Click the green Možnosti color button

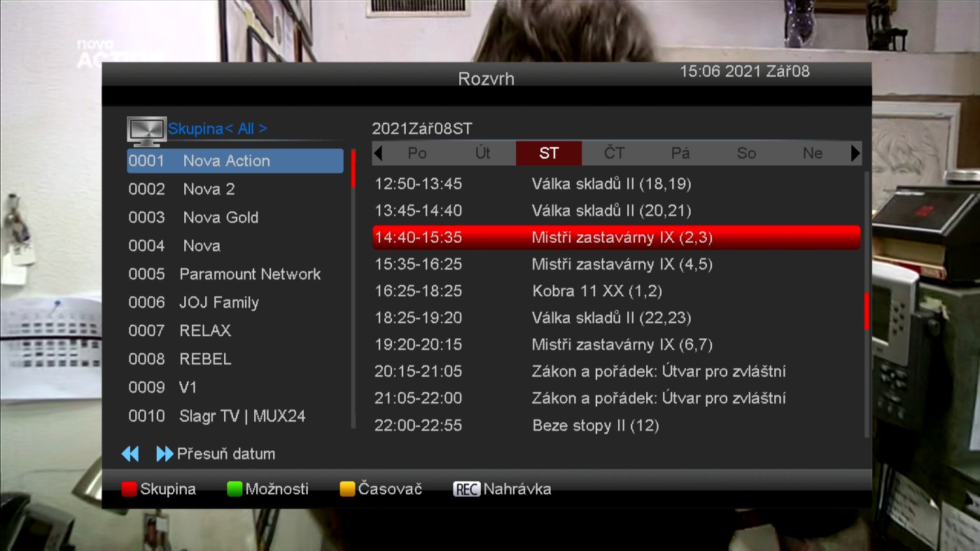[x=235, y=489]
